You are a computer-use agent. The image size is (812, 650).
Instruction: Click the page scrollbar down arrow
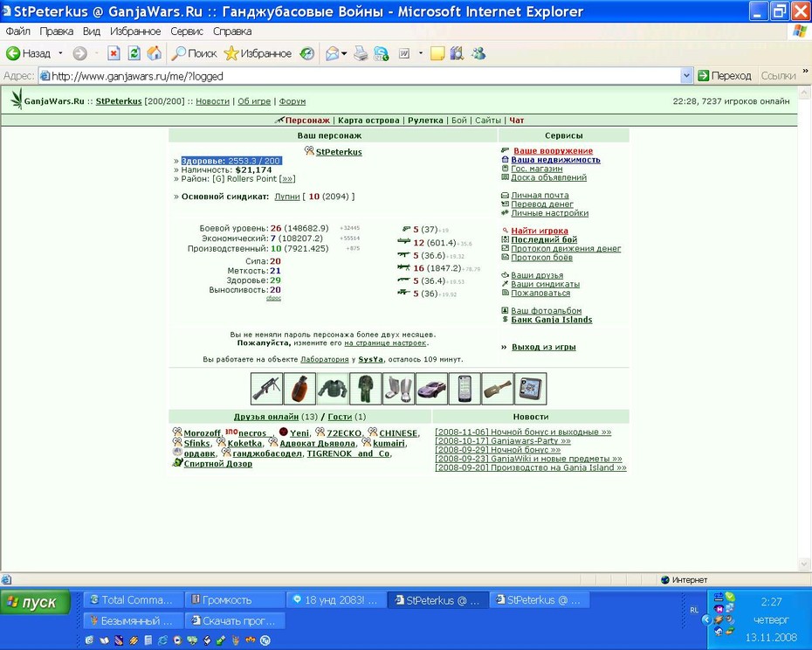coord(804,564)
